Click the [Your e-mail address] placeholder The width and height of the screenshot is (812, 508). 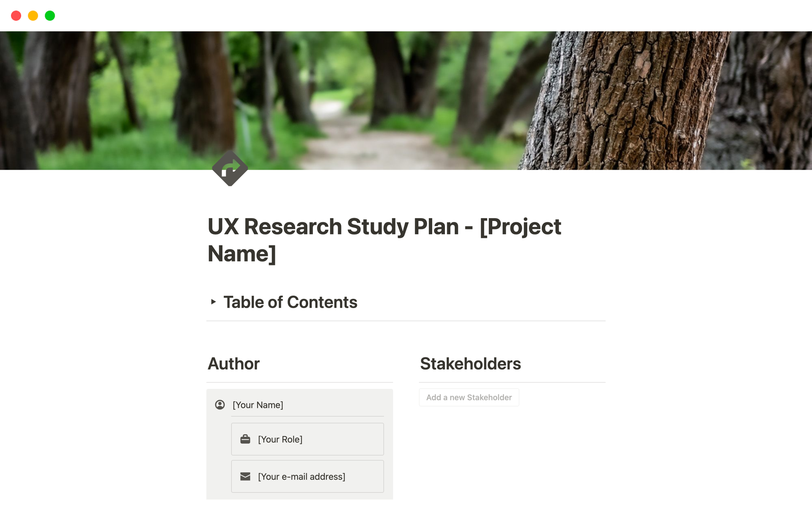coord(301,476)
